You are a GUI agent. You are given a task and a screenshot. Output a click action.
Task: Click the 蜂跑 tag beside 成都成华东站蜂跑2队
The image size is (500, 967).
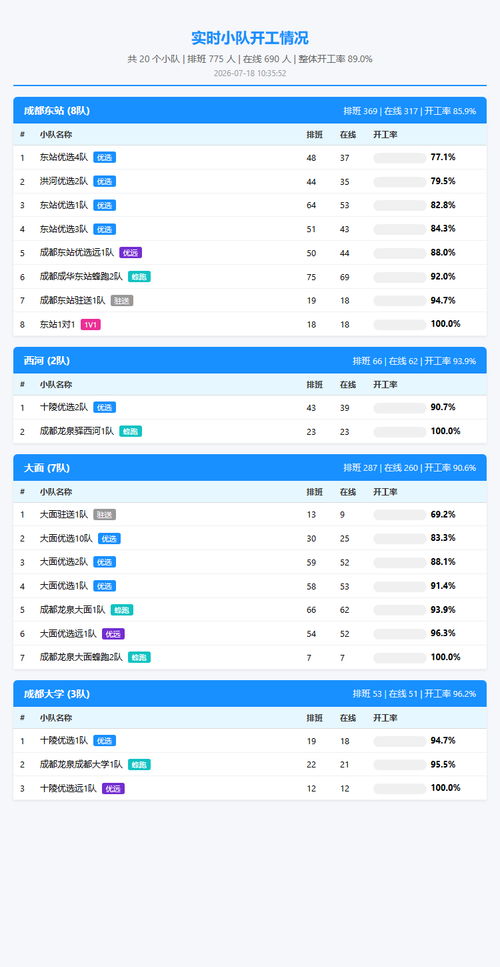[x=139, y=277]
